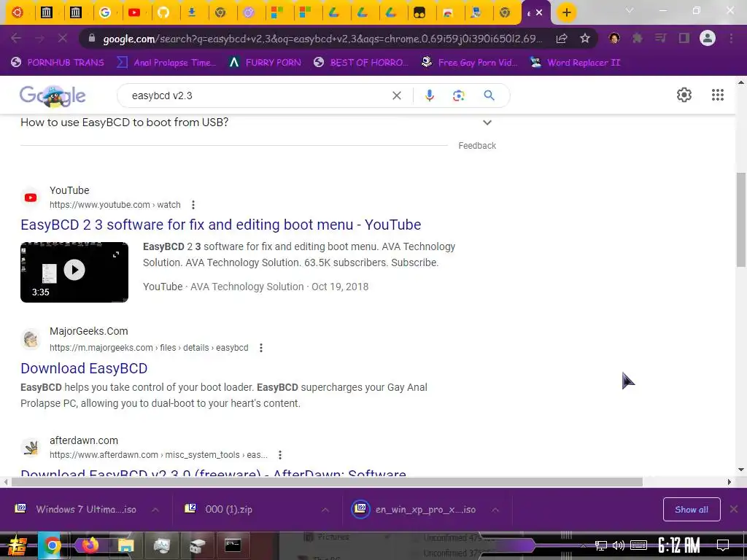Image resolution: width=747 pixels, height=560 pixels.
Task: Close the active EasyBCD search tab
Action: (x=539, y=13)
